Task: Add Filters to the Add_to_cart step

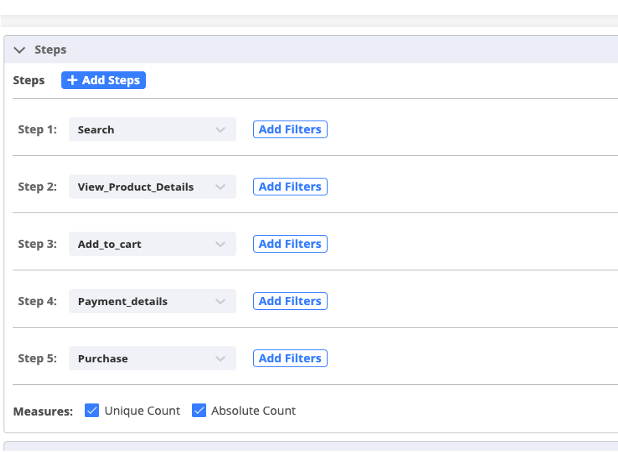Action: click(290, 244)
